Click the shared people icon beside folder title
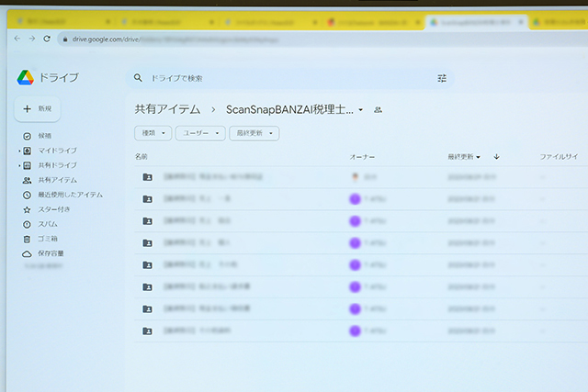Viewport: 588px width, 392px height. click(378, 110)
